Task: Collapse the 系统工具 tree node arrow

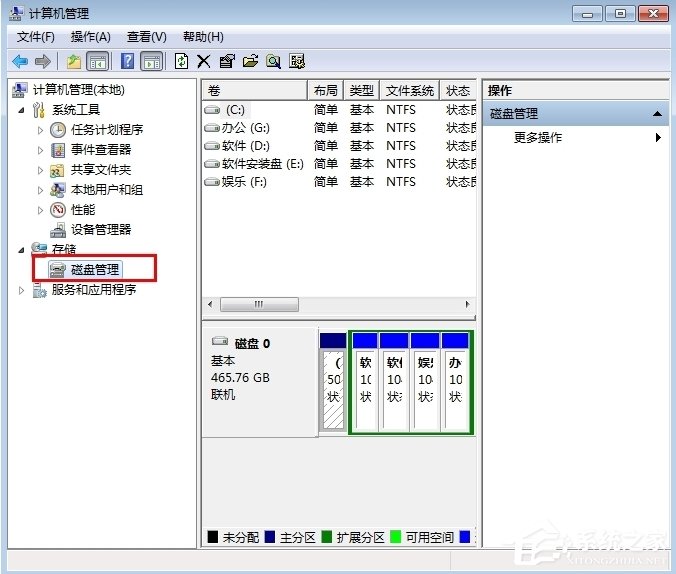Action: [21, 110]
